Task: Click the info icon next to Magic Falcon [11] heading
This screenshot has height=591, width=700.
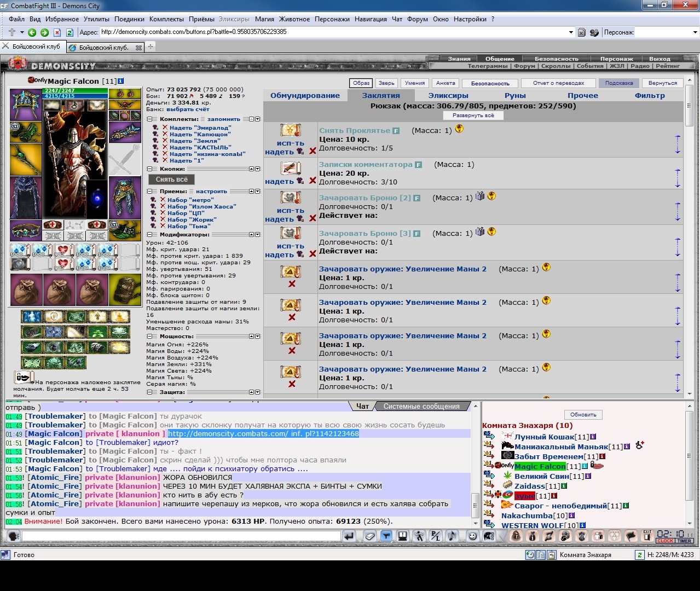Action: 120,81
